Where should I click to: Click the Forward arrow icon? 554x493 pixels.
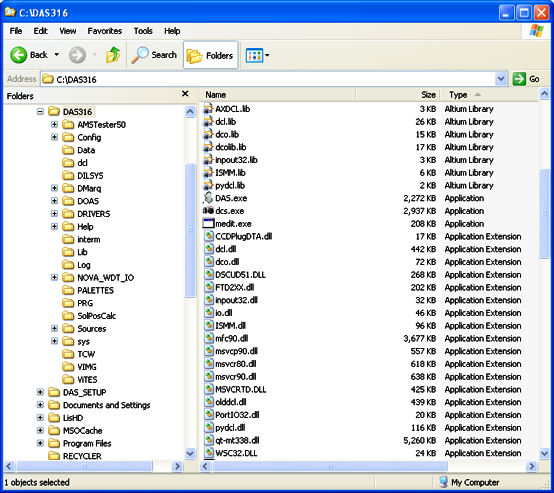(77, 55)
